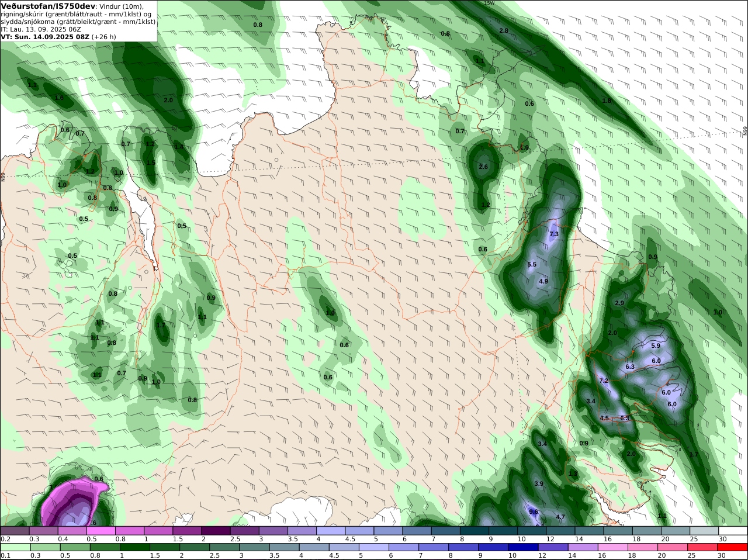This screenshot has width=748, height=560.
Task: Click the valid time 'VT: Sun. 14.09.2025 08Z'
Action: point(45,37)
